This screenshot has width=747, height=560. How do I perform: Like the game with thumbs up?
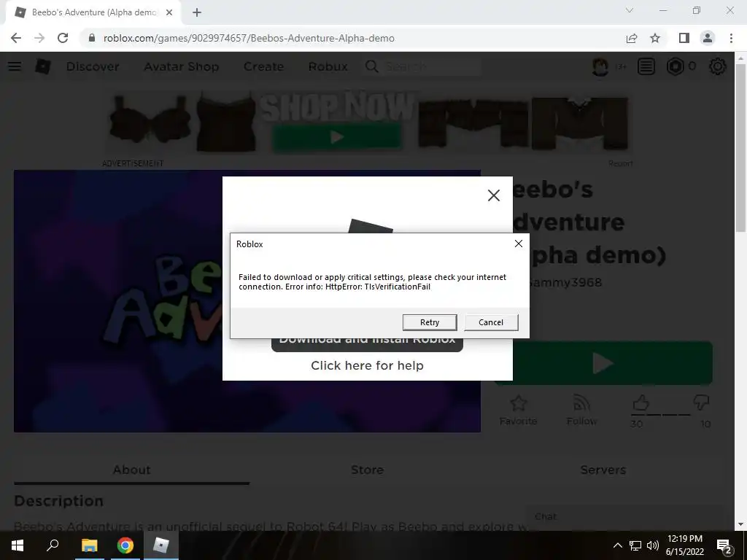640,402
